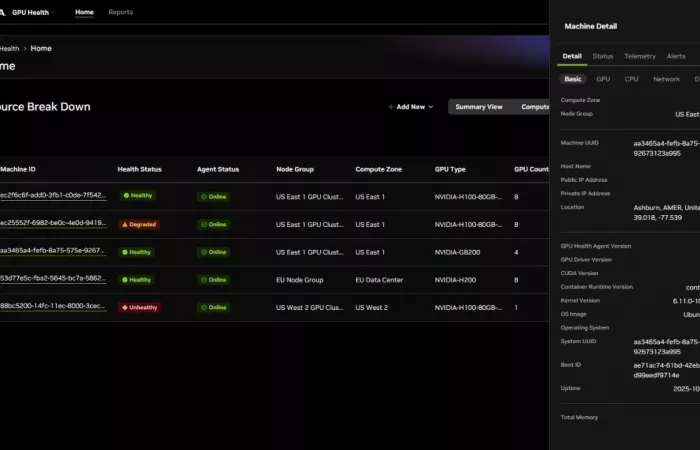Click the Kernel Version label
The height and width of the screenshot is (450, 700).
pyautogui.click(x=580, y=300)
